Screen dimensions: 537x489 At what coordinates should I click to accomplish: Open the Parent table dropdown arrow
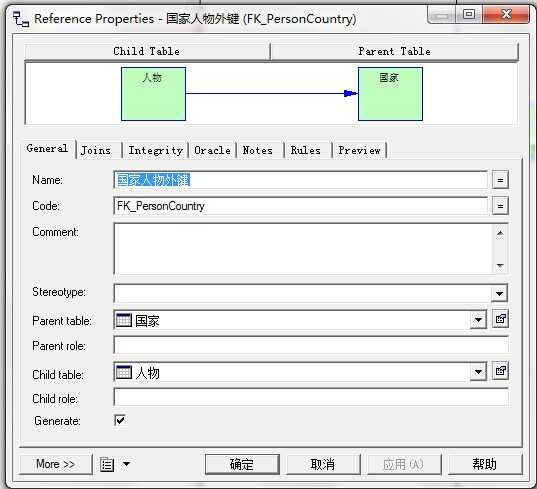pyautogui.click(x=478, y=320)
